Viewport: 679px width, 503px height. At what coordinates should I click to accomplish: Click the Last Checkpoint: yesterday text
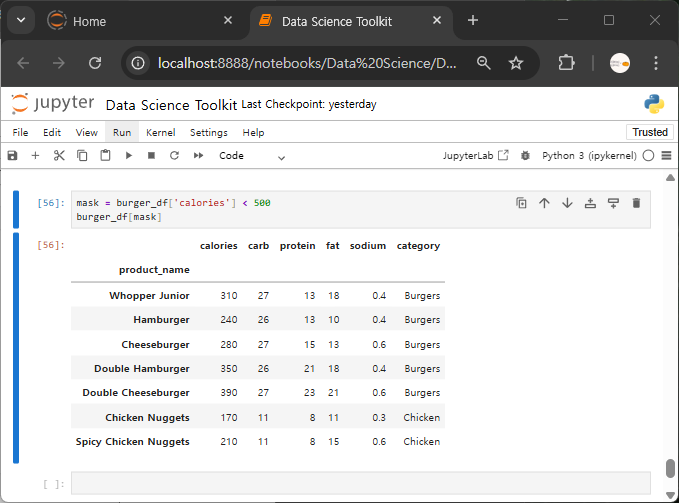pos(309,104)
